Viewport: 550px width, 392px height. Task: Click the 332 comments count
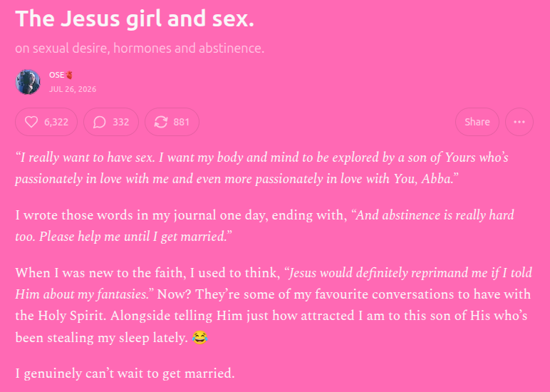coord(121,122)
